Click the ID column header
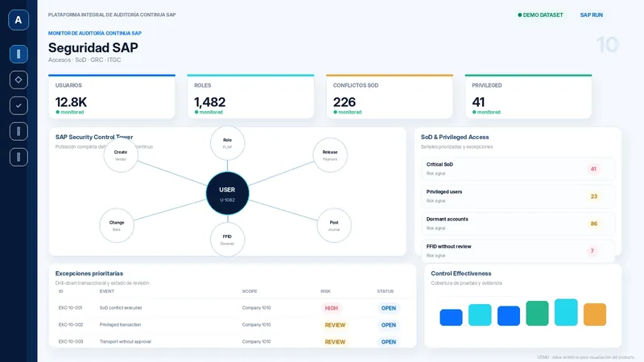 pos(61,291)
